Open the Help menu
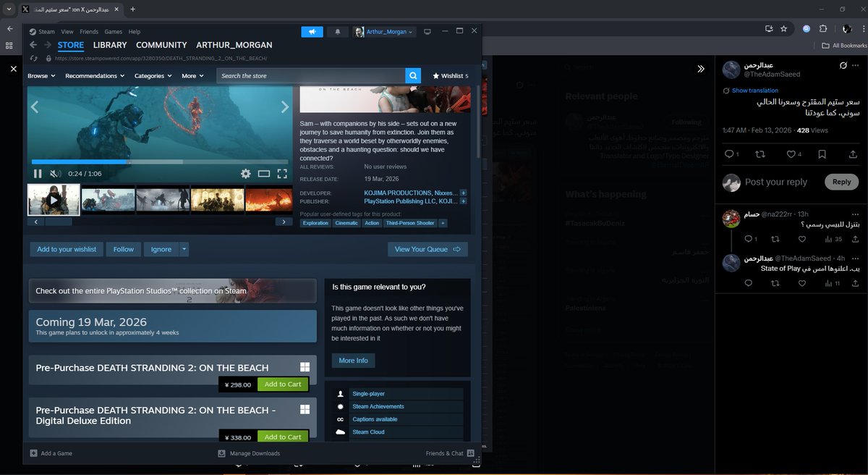Screen dimensions: 868x475 click(135, 32)
